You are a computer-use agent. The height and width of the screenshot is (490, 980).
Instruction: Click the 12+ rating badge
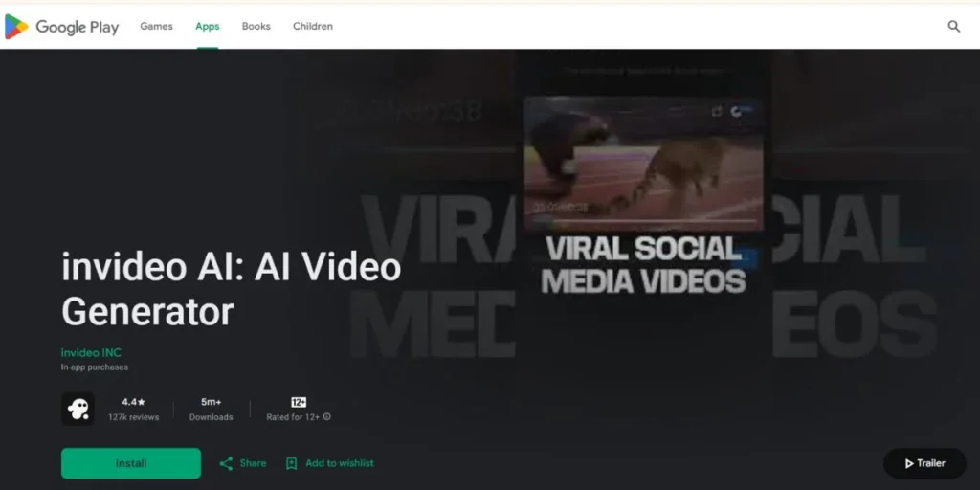(299, 402)
